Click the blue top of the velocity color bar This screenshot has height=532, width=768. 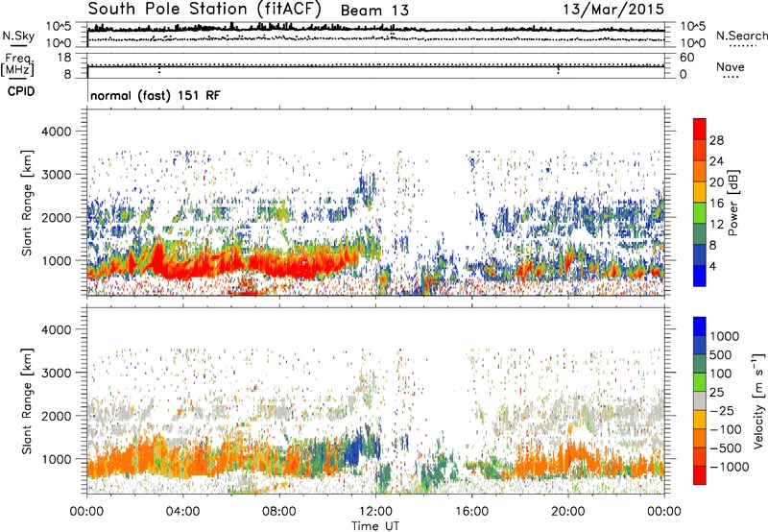(x=700, y=326)
